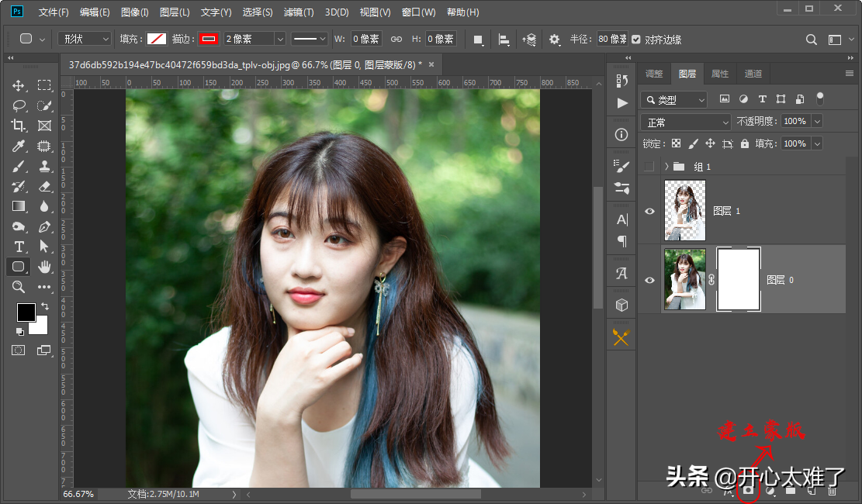The height and width of the screenshot is (504, 862).
Task: Click the 描边 stroke color swatch
Action: pyautogui.click(x=209, y=39)
